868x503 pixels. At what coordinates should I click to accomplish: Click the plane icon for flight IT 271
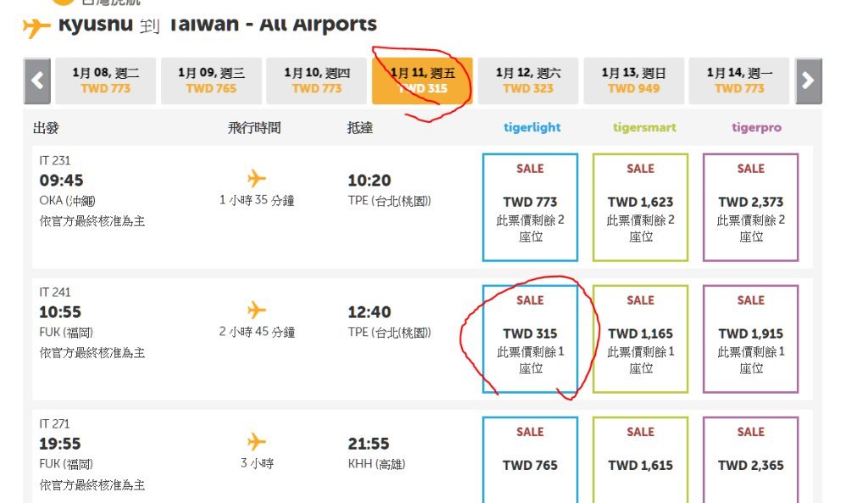[x=256, y=442]
